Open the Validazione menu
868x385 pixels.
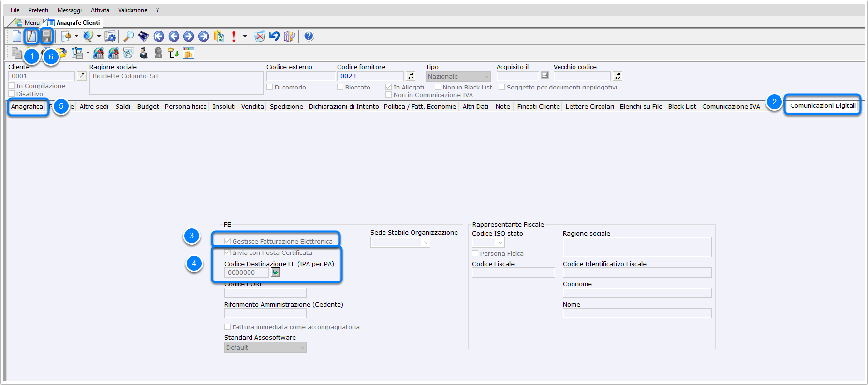pos(132,10)
